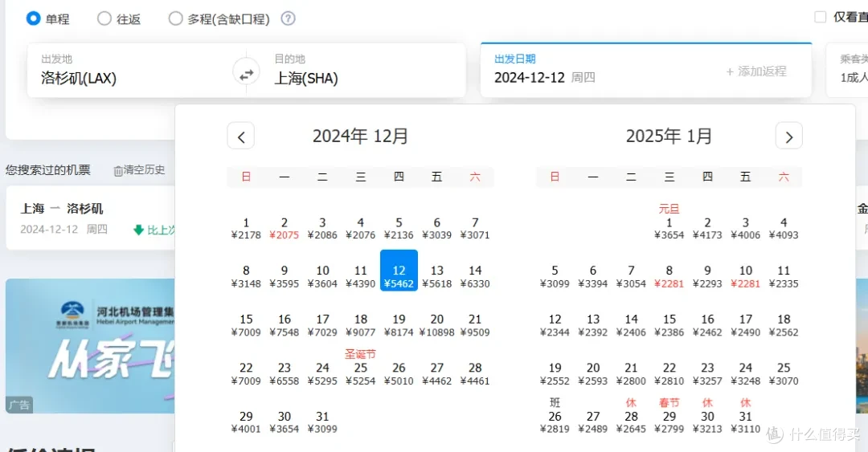868x452 pixels.
Task: Toggle the 仅看直飞 direct-only checkbox
Action: [x=820, y=17]
